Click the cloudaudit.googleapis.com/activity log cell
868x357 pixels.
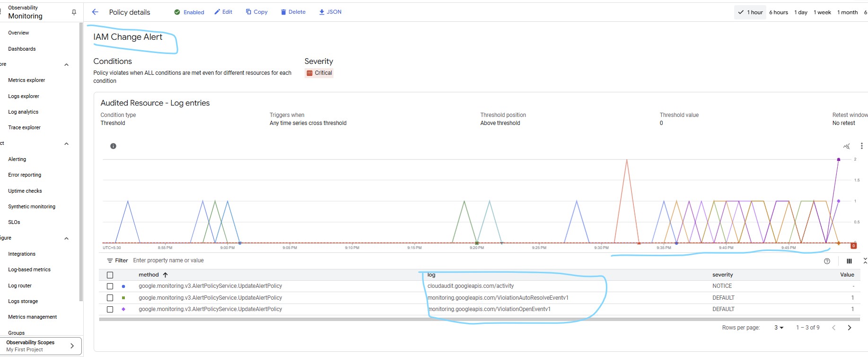(x=470, y=286)
